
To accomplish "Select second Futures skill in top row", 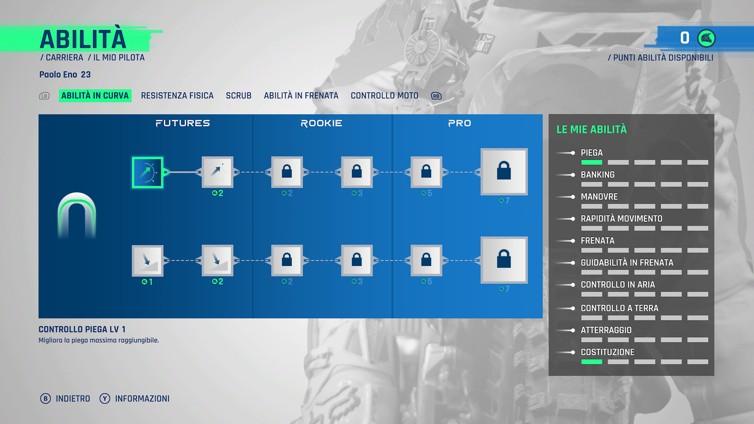I will [217, 172].
